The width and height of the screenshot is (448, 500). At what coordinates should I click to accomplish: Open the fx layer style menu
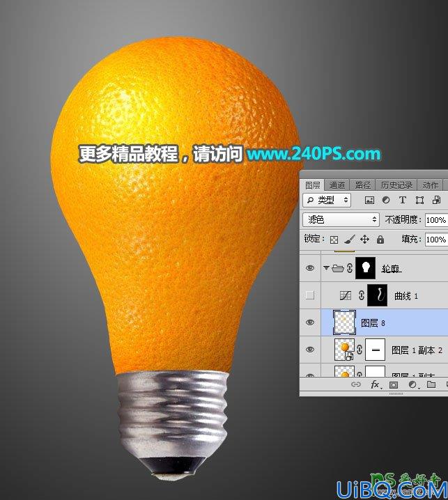click(x=376, y=384)
